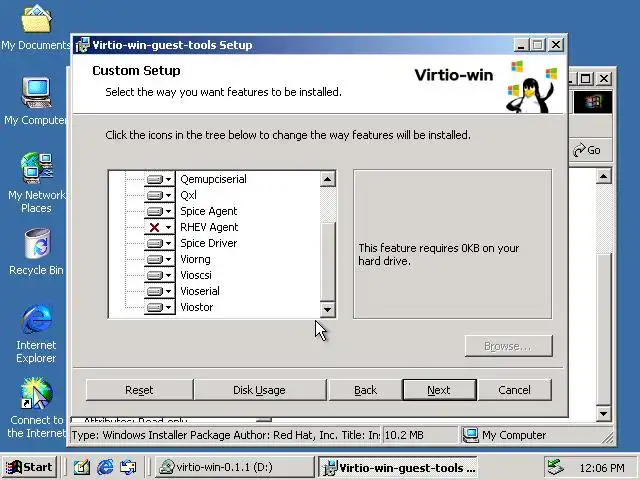Viewport: 640px width, 480px height.
Task: Select the Spice Driver tree row
Action: (x=209, y=243)
